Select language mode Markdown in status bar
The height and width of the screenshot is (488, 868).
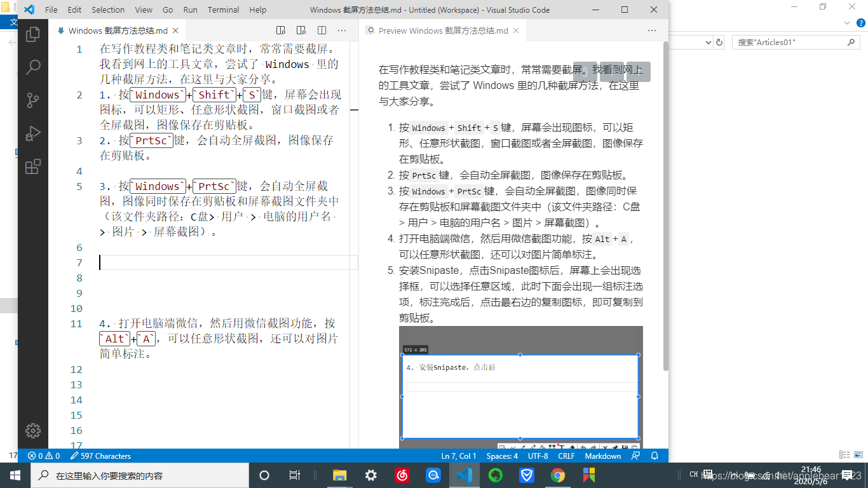click(603, 456)
